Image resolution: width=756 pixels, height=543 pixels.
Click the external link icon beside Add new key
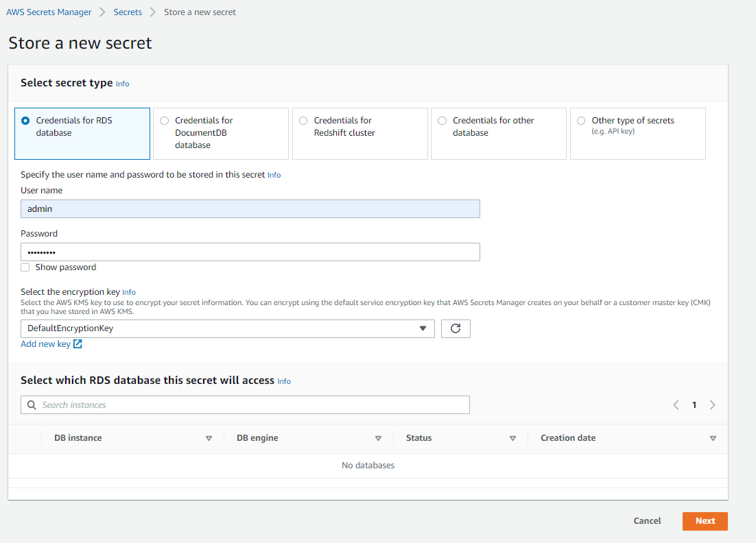click(x=78, y=344)
